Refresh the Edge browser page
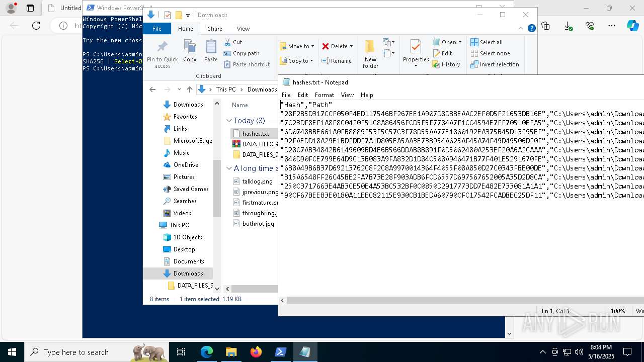The width and height of the screenshot is (644, 362). pyautogui.click(x=36, y=26)
